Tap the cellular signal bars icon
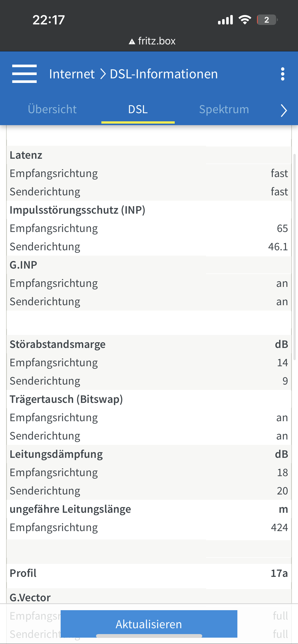Image resolution: width=298 pixels, height=644 pixels. [x=225, y=20]
